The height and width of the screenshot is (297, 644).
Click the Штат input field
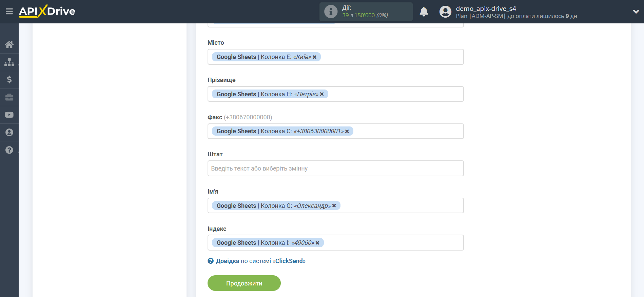tap(335, 169)
